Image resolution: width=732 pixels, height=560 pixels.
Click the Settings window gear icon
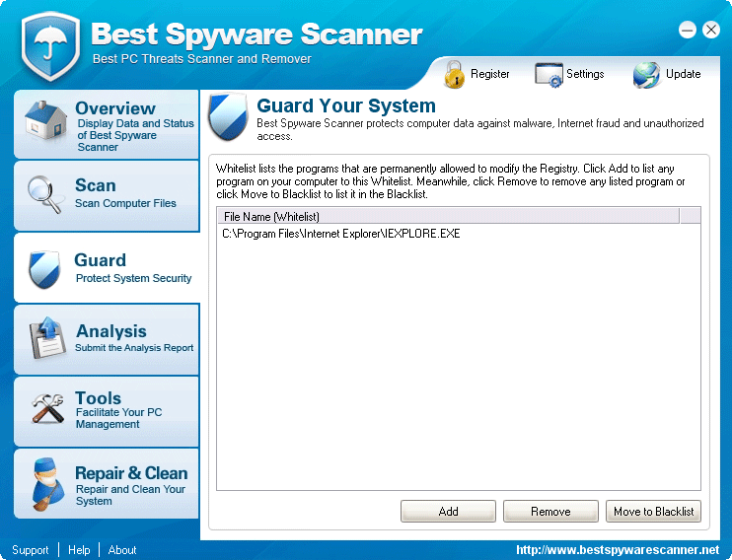[x=549, y=75]
